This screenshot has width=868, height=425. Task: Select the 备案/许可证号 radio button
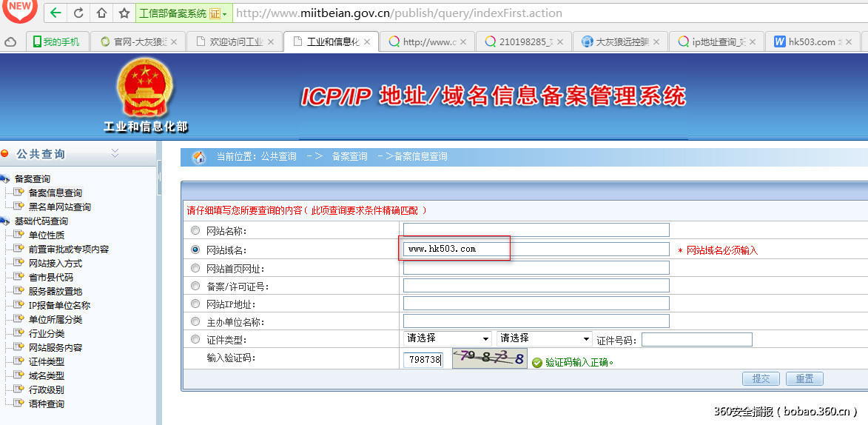195,286
